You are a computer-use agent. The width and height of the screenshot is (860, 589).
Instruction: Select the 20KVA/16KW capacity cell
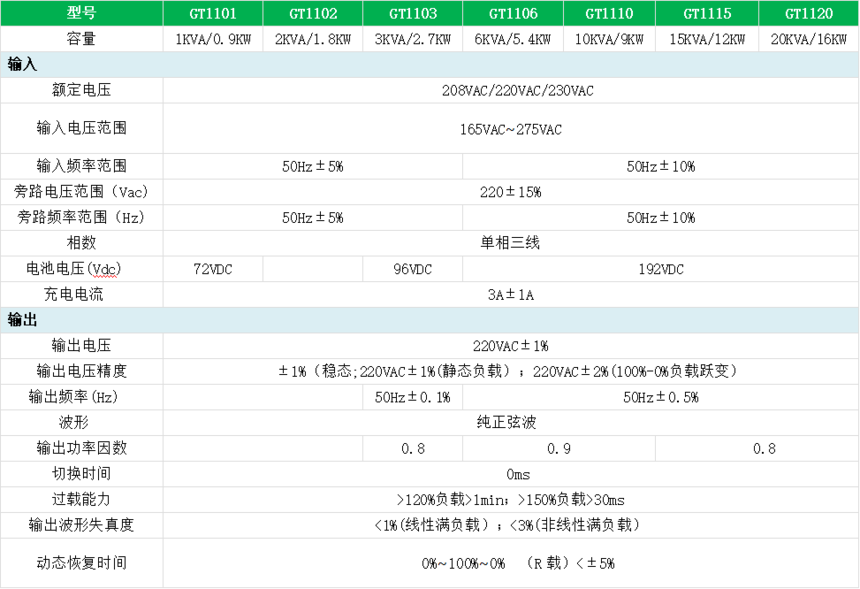(808, 39)
